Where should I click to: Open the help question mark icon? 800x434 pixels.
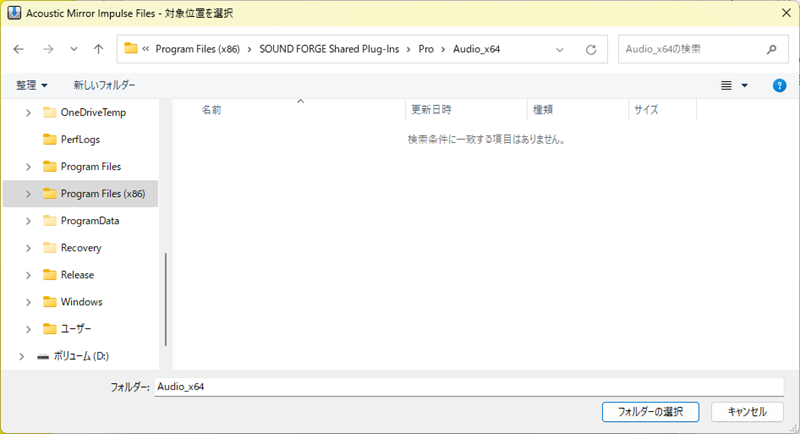point(779,86)
